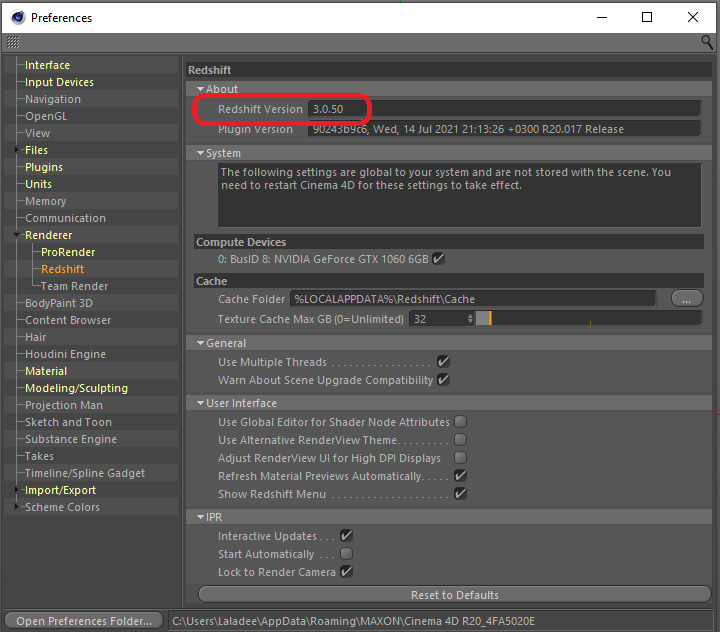Enable Use Global Editor for Shader Node Attributes
Image resolution: width=720 pixels, height=632 pixels.
(460, 422)
